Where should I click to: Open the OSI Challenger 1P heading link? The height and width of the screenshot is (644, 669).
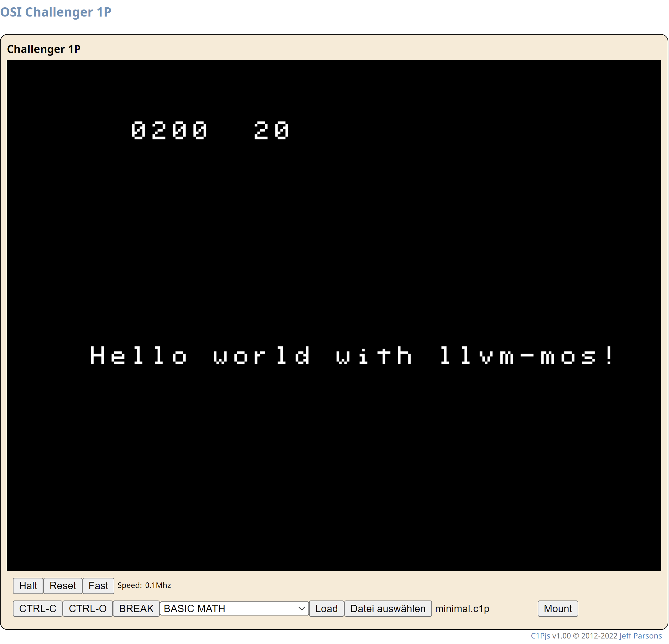[x=55, y=12]
